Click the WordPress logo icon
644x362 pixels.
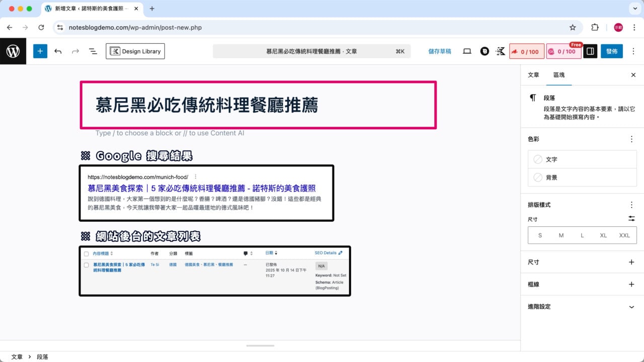(x=13, y=51)
